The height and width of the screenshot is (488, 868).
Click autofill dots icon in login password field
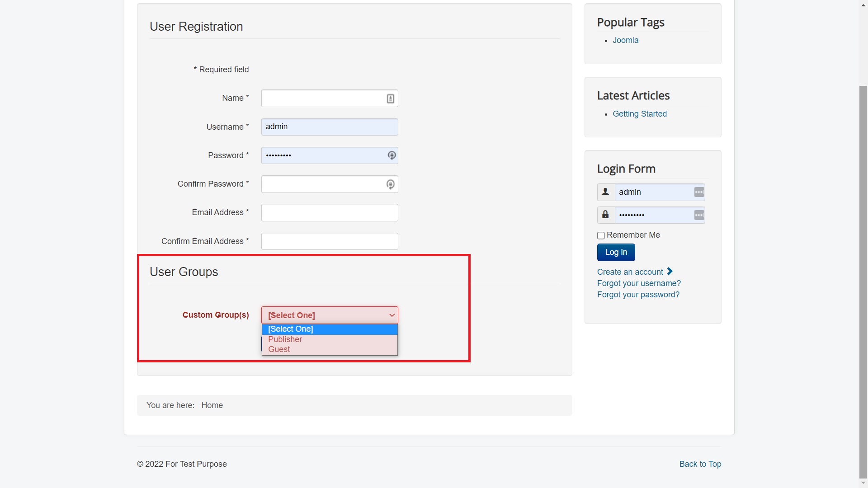click(699, 215)
